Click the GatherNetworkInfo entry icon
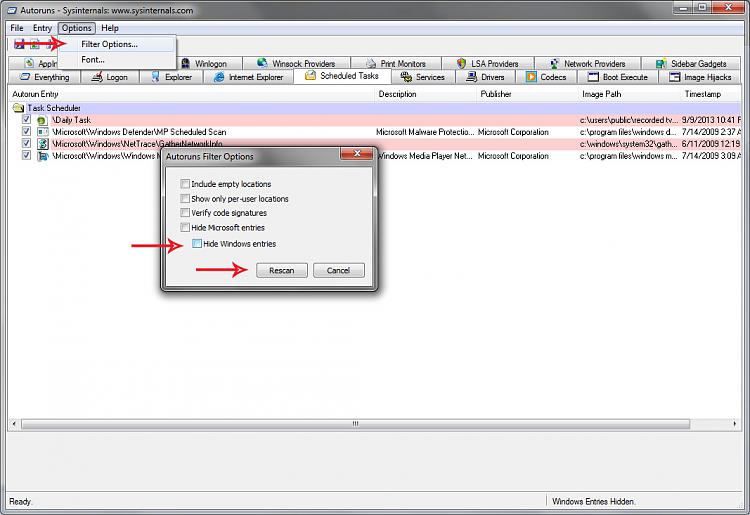 click(43, 144)
